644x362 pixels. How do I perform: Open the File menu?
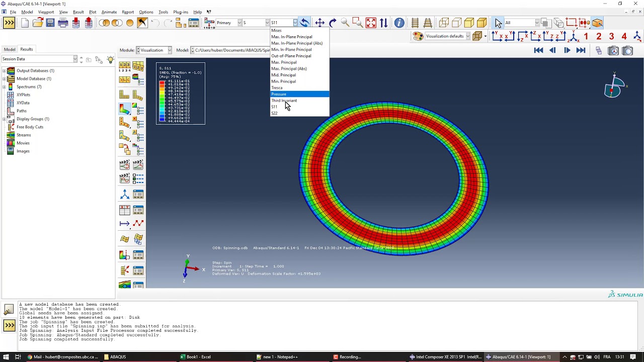point(13,12)
